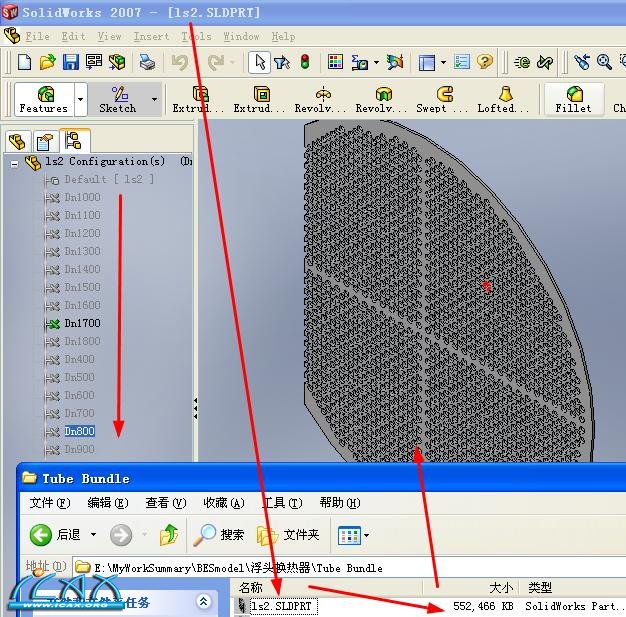The height and width of the screenshot is (617, 626).
Task: Select the Lofted Boss tool
Action: click(496, 99)
